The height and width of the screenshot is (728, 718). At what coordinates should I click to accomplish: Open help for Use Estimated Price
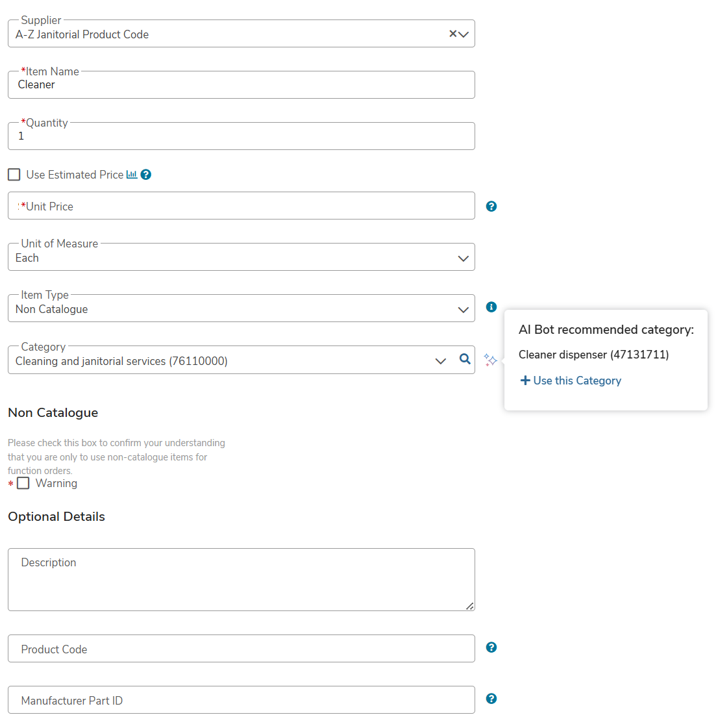(146, 175)
